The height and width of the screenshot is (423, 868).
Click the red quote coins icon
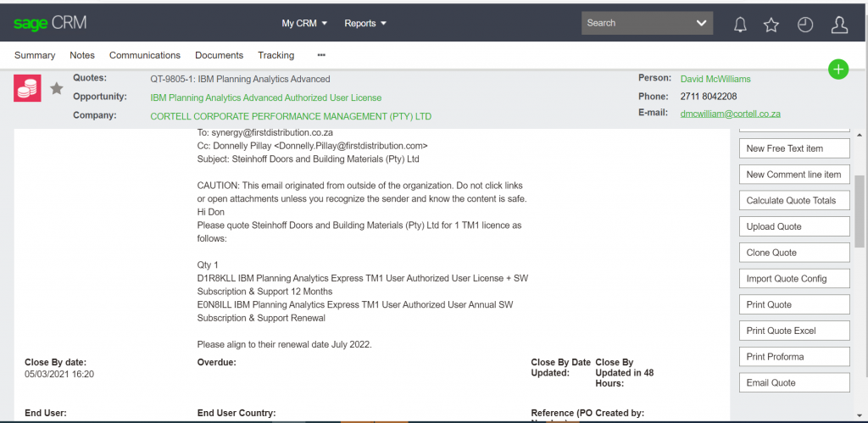28,88
